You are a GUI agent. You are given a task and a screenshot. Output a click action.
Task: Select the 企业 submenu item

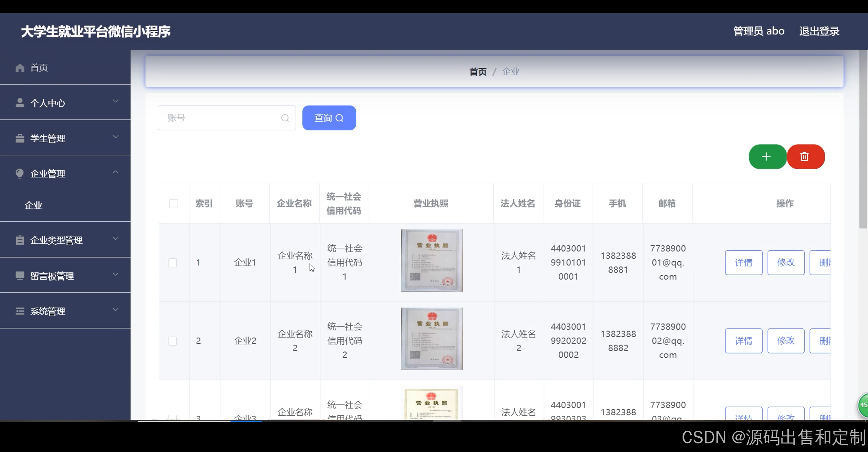click(x=65, y=205)
